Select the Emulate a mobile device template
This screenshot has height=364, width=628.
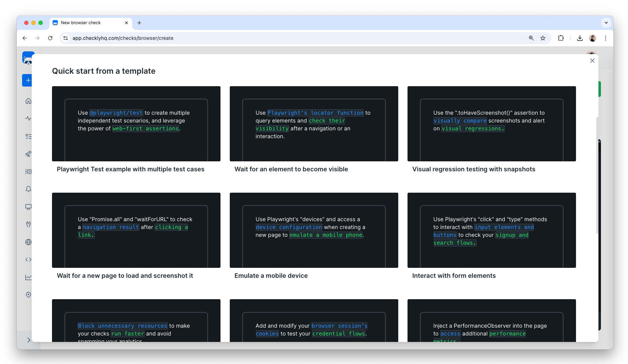click(313, 230)
